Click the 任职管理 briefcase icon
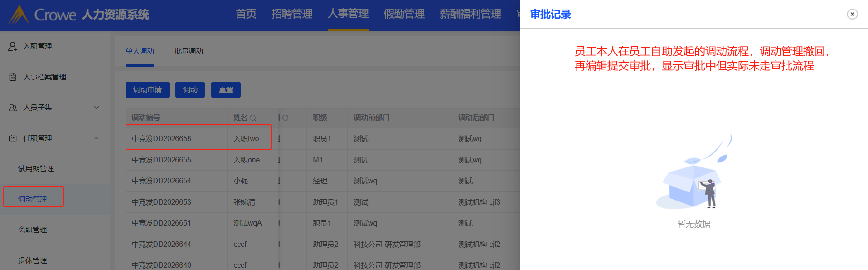Viewport: 868px width, 270px height. pyautogui.click(x=13, y=138)
